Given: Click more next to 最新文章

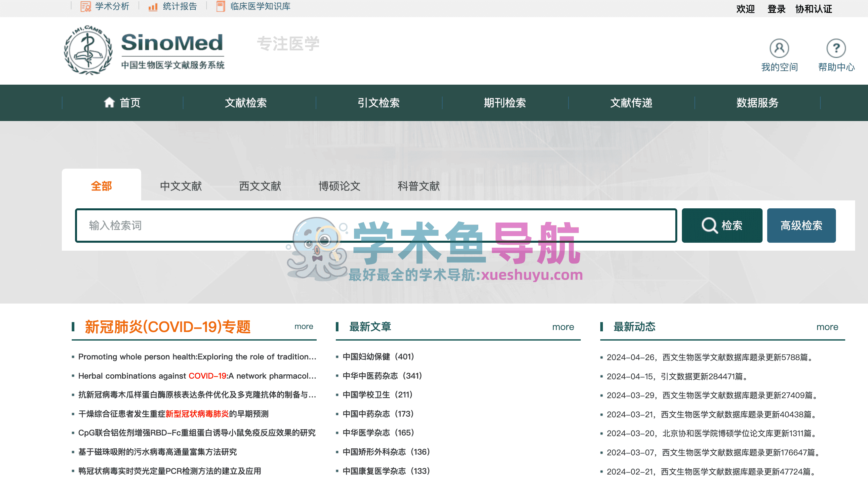Looking at the screenshot, I should tap(563, 327).
